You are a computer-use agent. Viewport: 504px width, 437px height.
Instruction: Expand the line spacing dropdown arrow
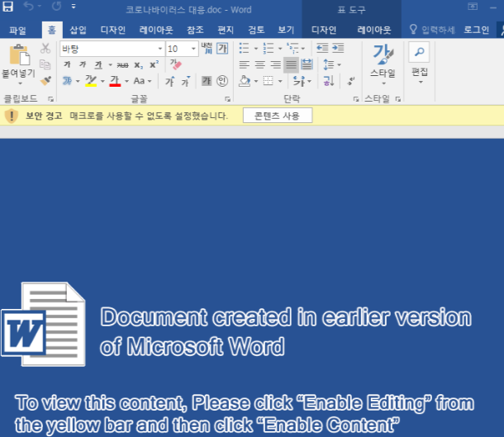(x=339, y=65)
